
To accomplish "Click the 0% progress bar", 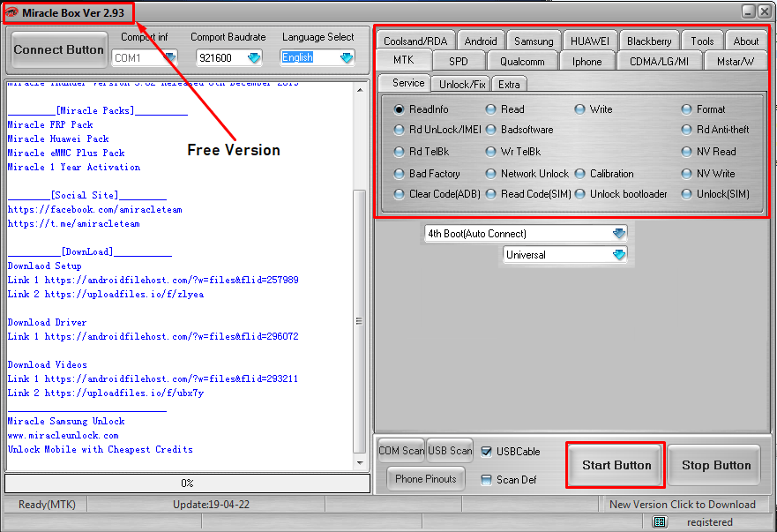I will click(187, 483).
